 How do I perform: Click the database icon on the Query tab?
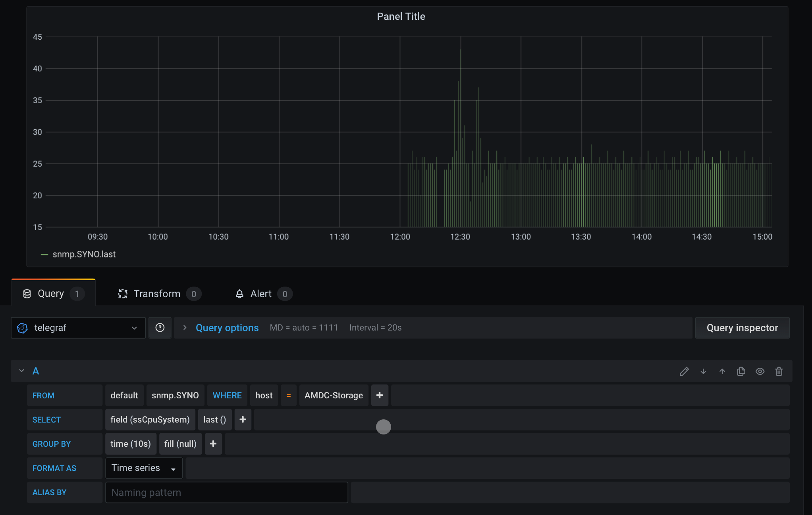coord(27,294)
